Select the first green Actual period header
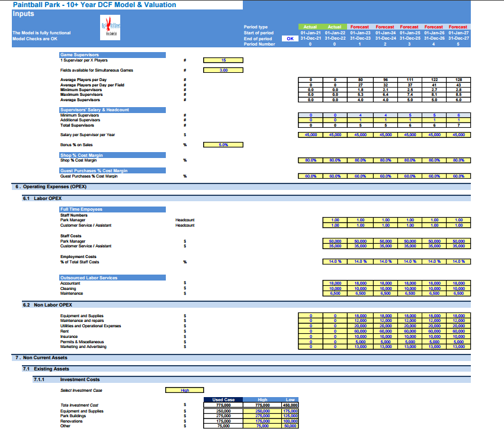 point(310,27)
